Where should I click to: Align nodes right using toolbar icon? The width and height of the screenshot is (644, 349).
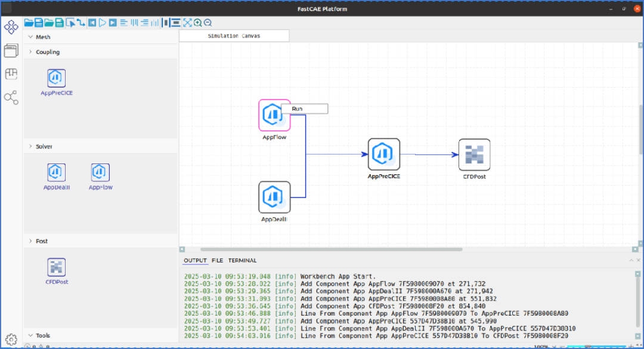[144, 23]
